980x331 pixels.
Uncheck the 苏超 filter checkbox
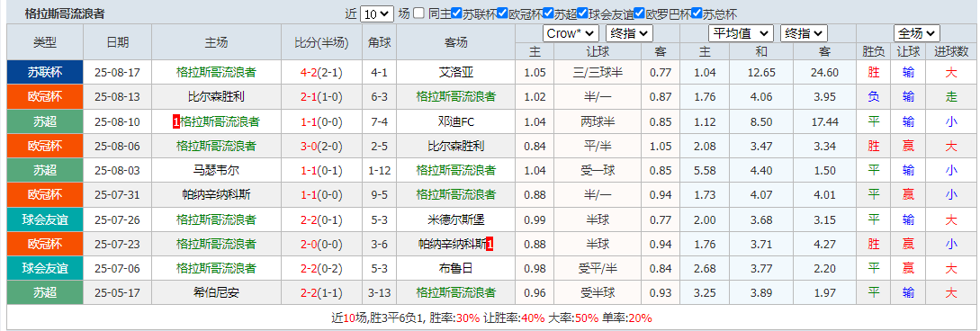click(x=549, y=13)
